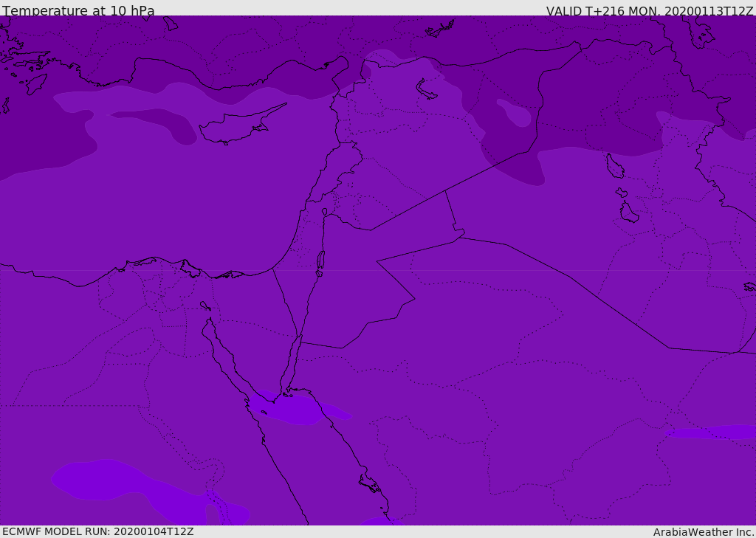The image size is (756, 538).
Task: Click the 'ECMWF MODEL RUN: 20200104T12Z' footer text
Action: click(x=98, y=532)
